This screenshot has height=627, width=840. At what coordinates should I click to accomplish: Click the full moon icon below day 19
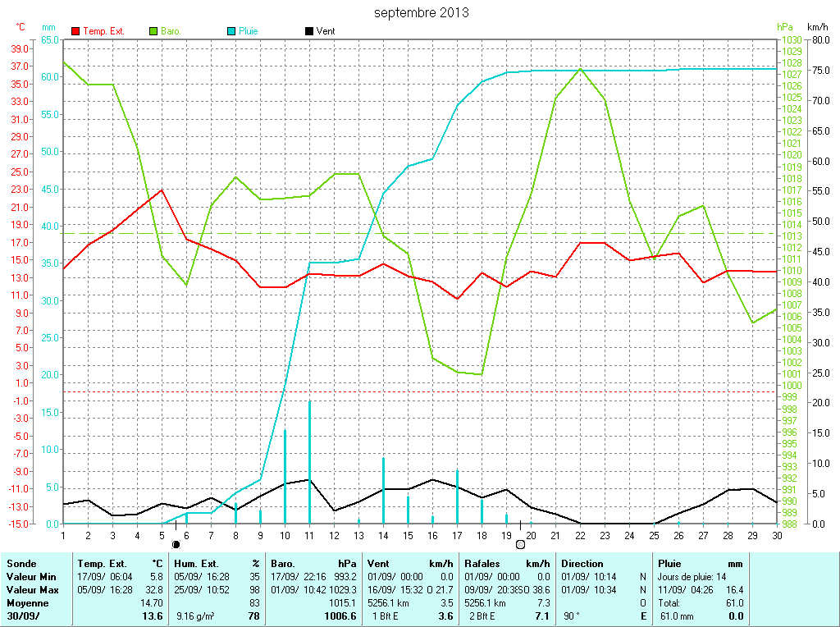click(x=520, y=544)
